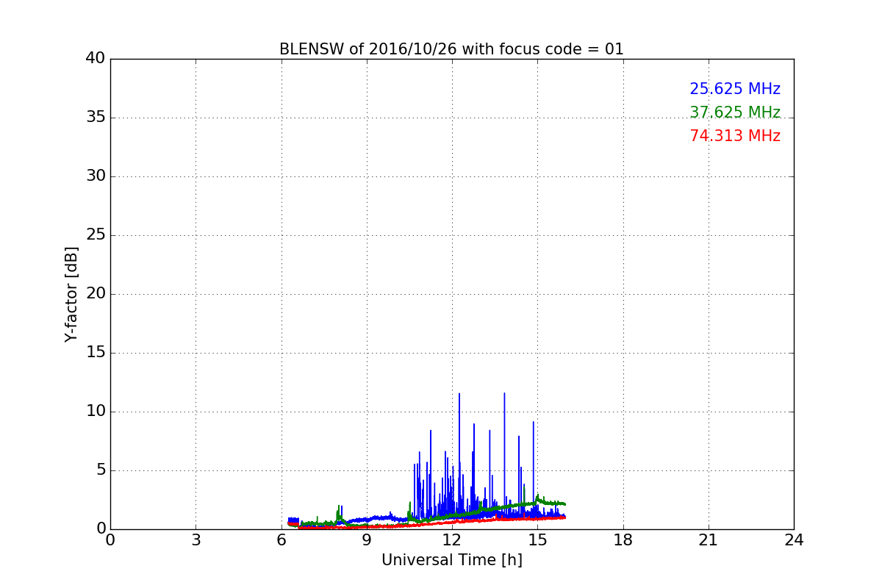The image size is (882, 588).
Task: Click y-axis tick label '20'
Action: 96,294
